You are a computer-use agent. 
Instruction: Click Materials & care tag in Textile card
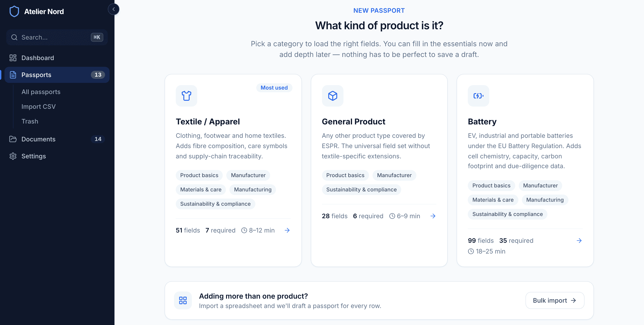[201, 189]
